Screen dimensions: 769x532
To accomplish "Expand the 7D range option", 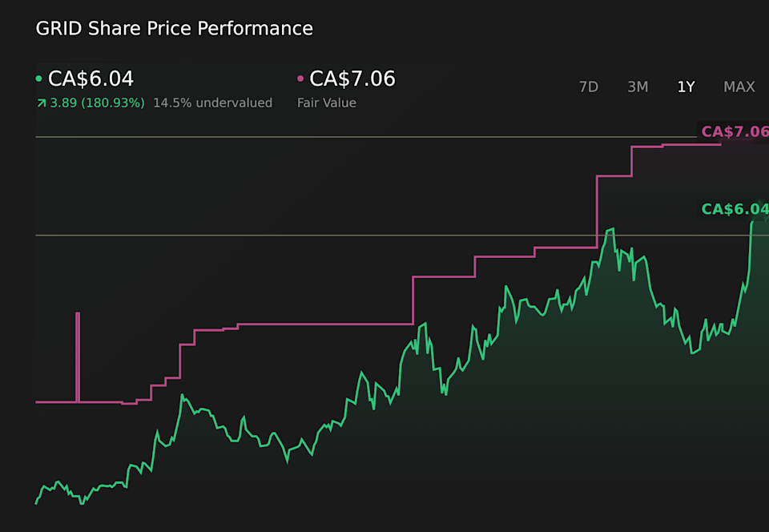I will point(589,87).
